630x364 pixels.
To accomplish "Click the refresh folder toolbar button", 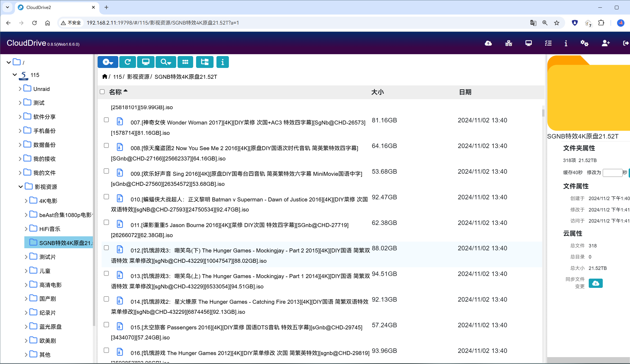I will 128,62.
